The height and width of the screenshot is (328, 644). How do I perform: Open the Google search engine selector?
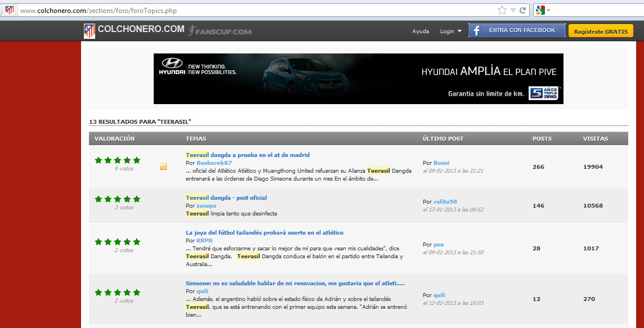click(543, 11)
